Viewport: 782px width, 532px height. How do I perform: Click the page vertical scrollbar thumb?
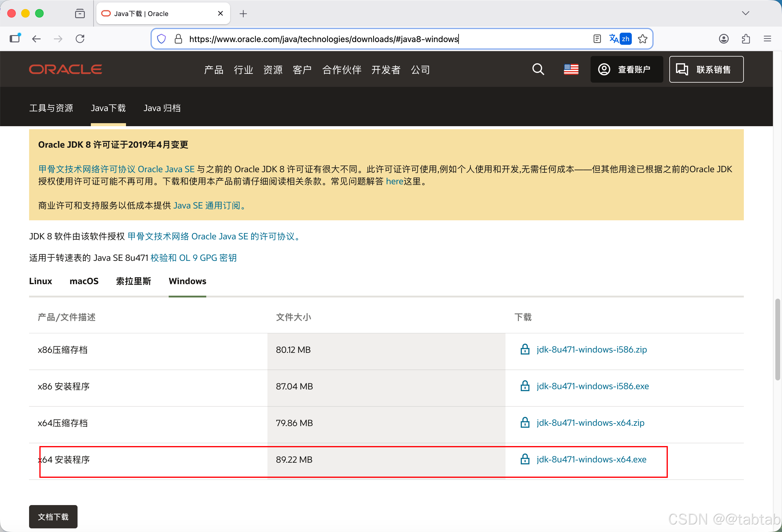777,340
